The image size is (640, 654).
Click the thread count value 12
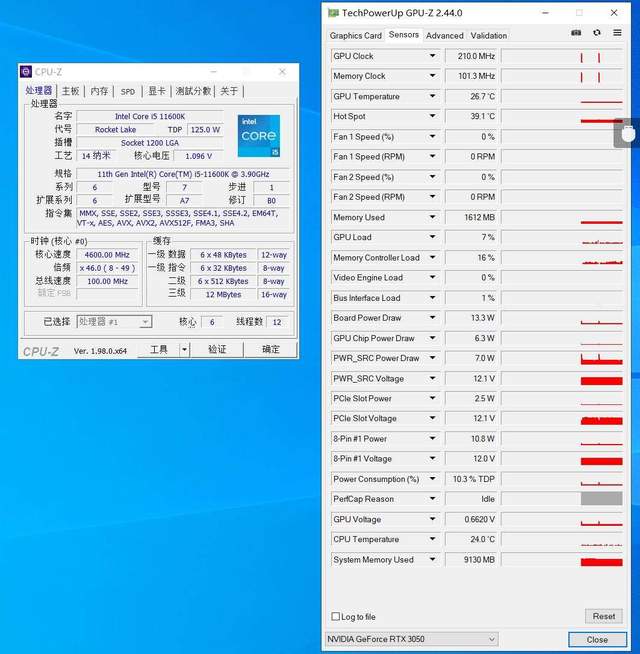tap(277, 322)
